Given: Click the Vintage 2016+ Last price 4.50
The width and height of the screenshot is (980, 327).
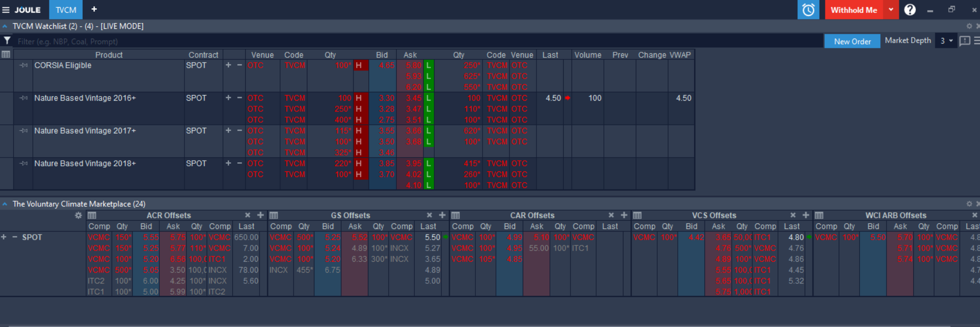Looking at the screenshot, I should [x=553, y=98].
